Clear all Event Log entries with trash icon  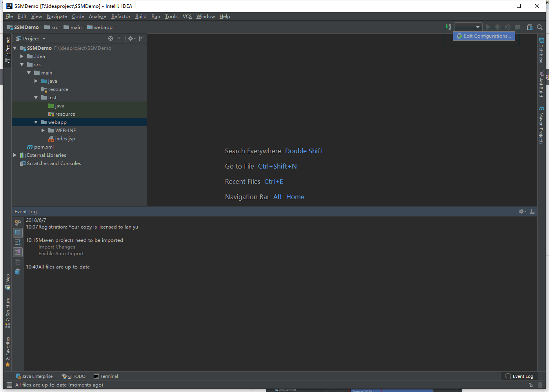(x=18, y=272)
